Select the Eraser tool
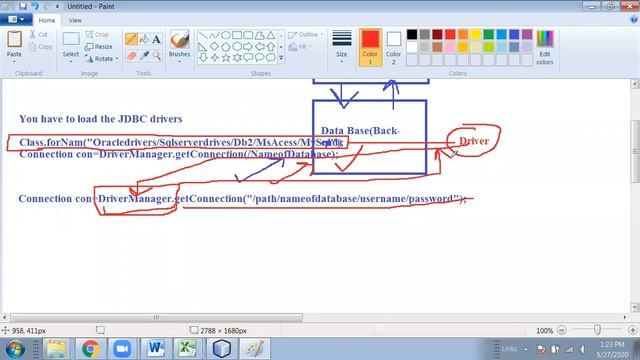640x360 pixels. coord(131,56)
